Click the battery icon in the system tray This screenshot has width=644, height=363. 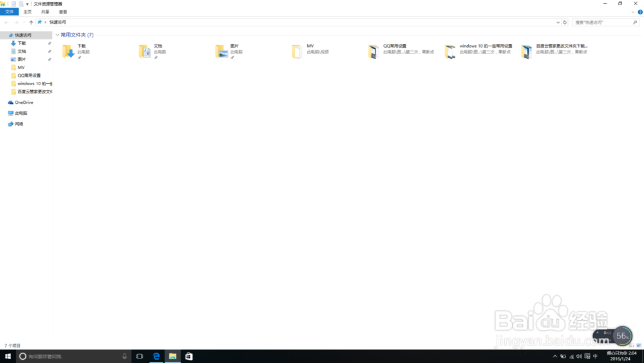(x=563, y=357)
